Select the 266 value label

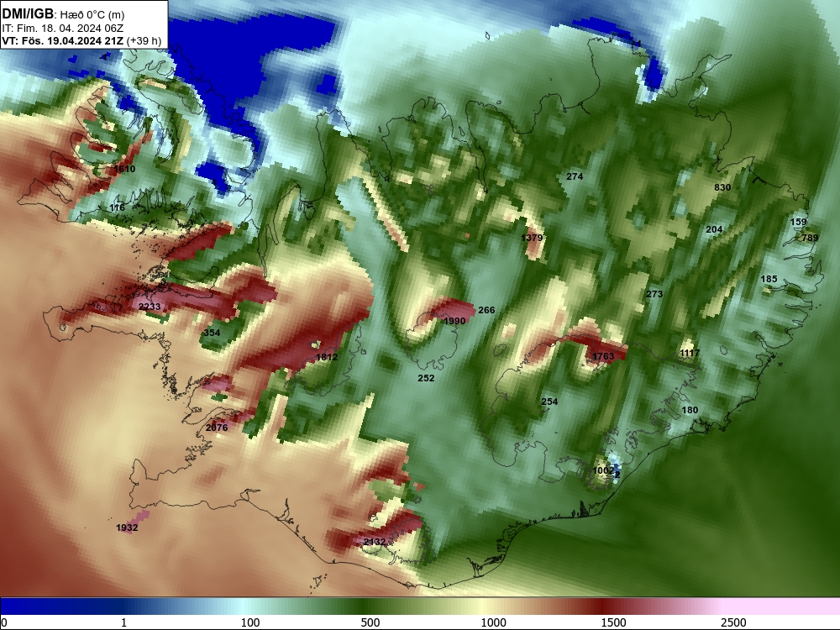[x=486, y=310]
